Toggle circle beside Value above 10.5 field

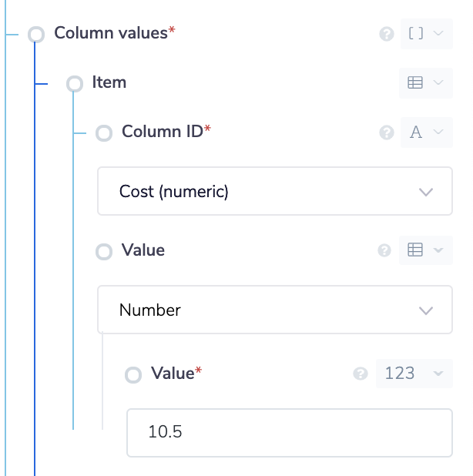coord(133,375)
